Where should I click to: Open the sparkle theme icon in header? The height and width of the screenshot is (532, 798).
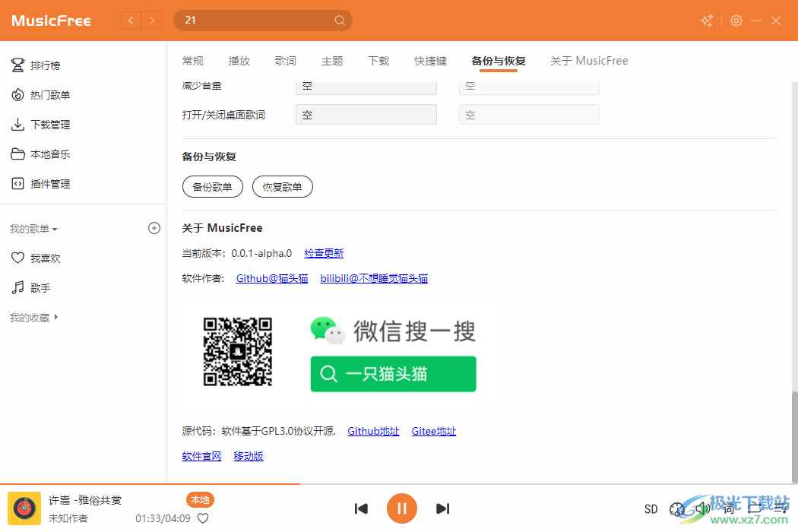click(707, 21)
